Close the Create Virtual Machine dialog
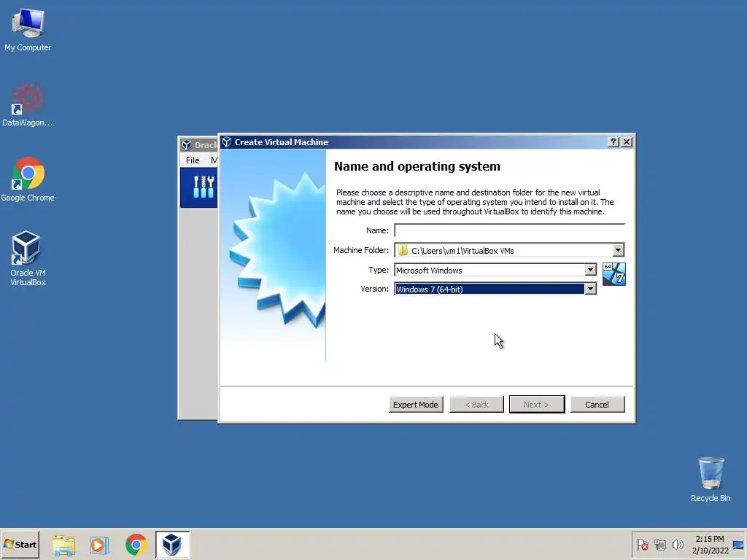Screen dimensions: 747x560 click(627, 142)
